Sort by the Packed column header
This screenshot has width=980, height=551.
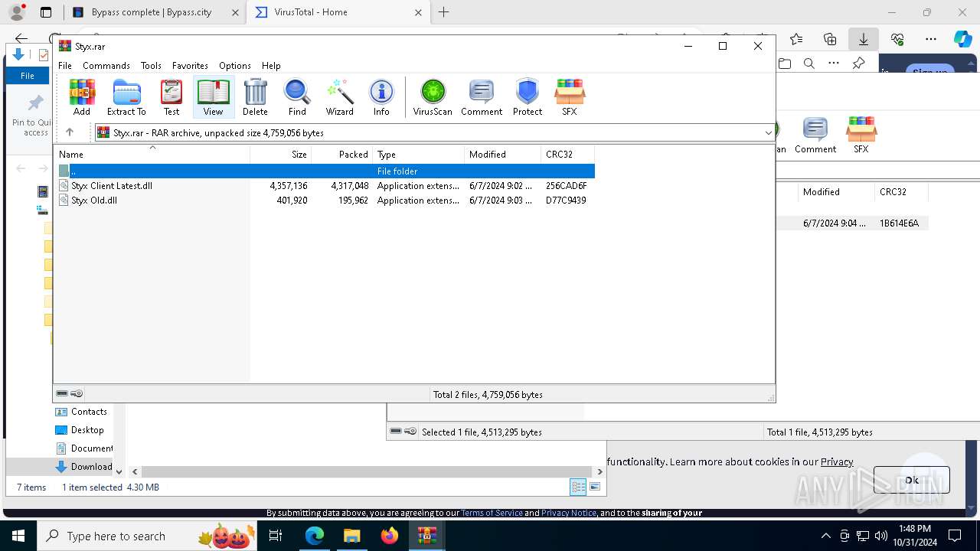pos(342,155)
